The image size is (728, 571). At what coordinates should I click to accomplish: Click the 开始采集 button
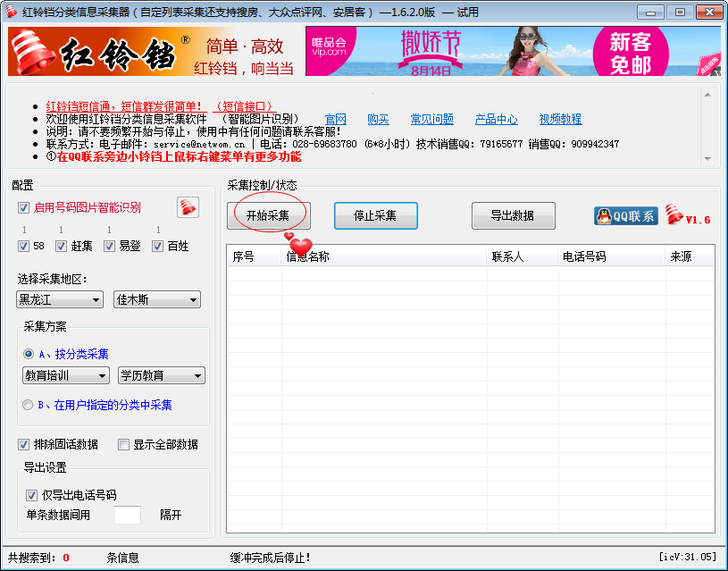(x=268, y=215)
